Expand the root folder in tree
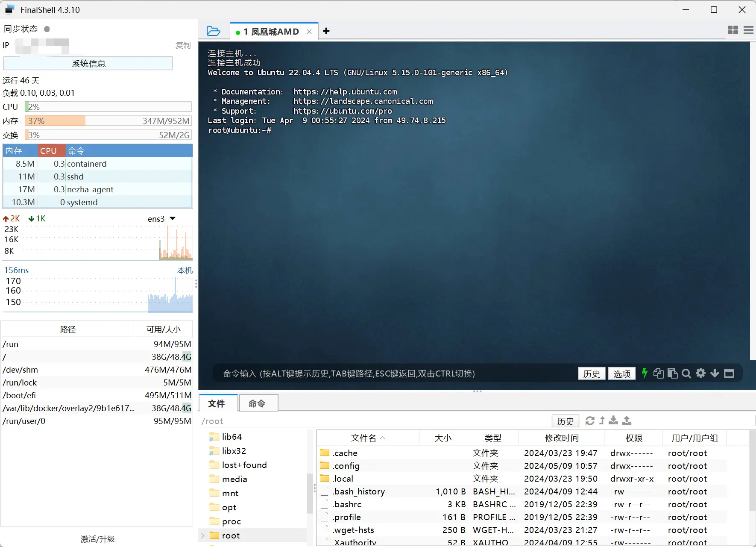Viewport: 756px width, 547px height. (x=203, y=535)
